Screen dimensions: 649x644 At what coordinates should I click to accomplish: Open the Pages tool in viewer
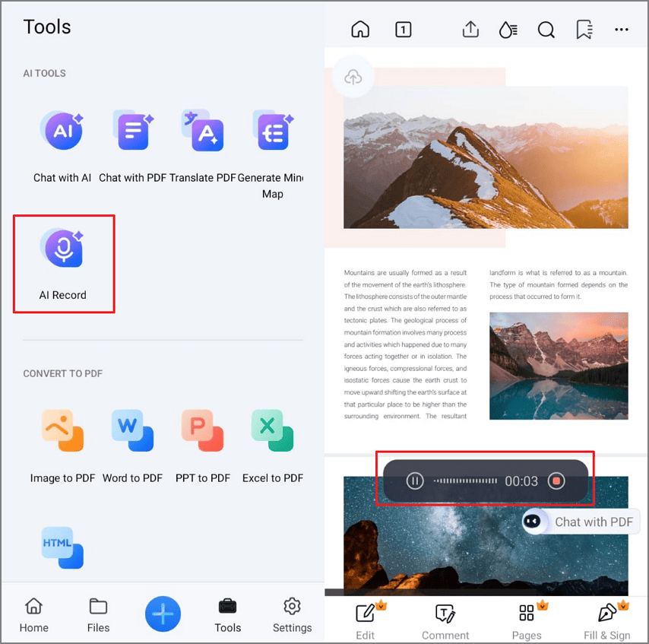point(527,621)
